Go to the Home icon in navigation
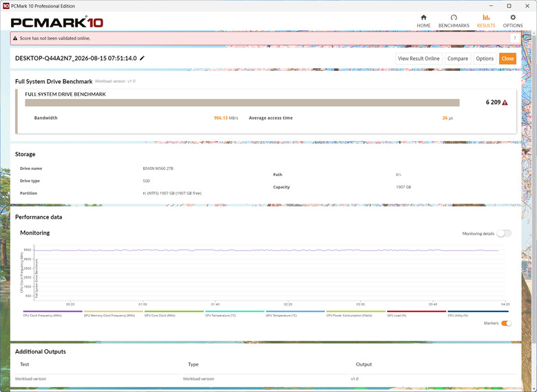This screenshot has width=537, height=392. click(423, 17)
